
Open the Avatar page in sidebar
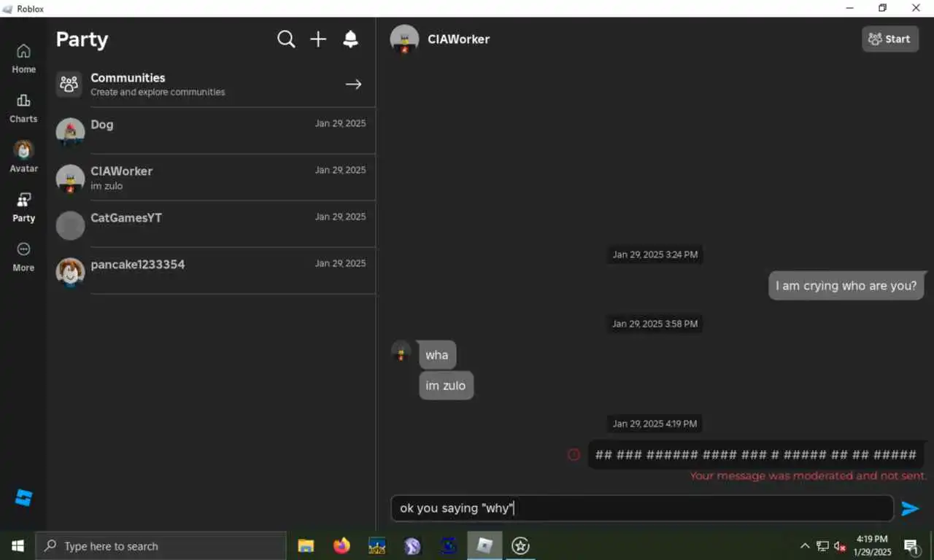[x=23, y=157]
